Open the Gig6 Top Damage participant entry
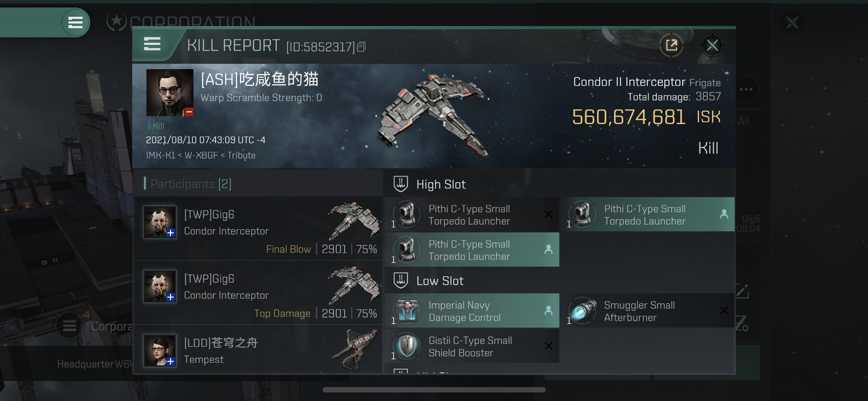This screenshot has height=401, width=868. 258,293
